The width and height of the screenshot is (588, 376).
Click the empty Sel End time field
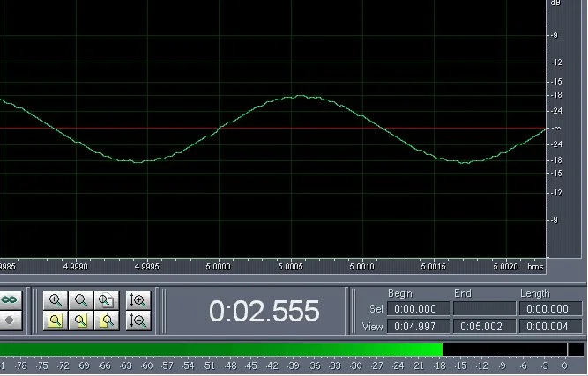tap(483, 309)
